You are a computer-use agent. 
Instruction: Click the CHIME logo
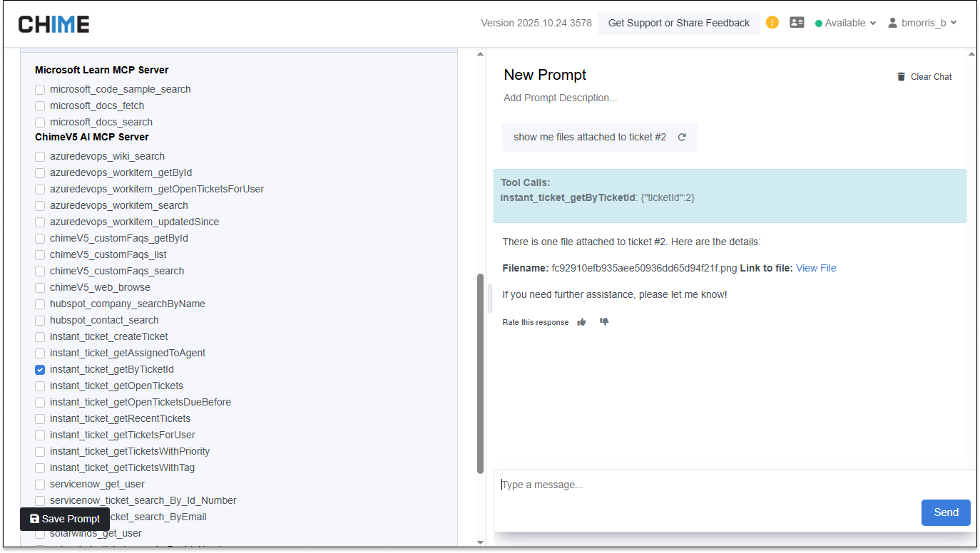(54, 24)
